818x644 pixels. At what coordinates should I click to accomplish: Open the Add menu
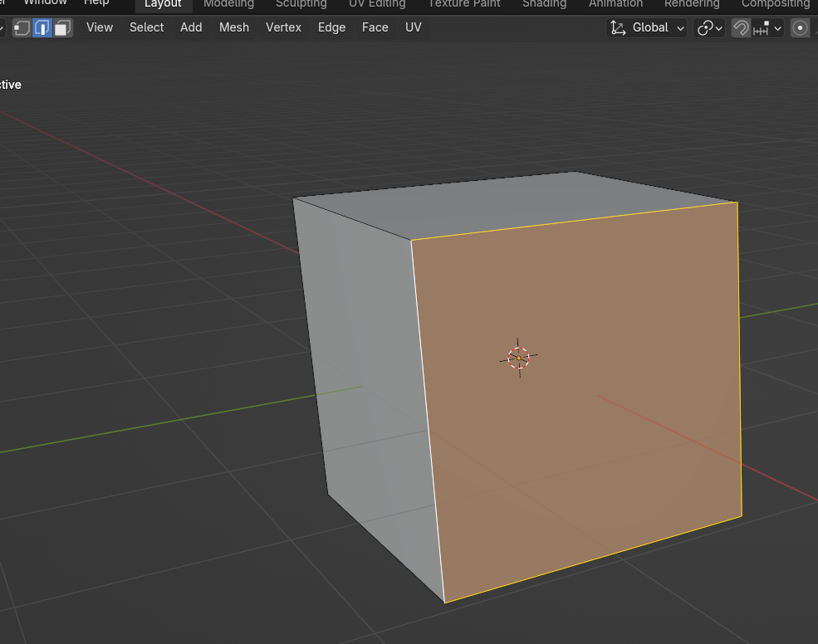pyautogui.click(x=191, y=27)
